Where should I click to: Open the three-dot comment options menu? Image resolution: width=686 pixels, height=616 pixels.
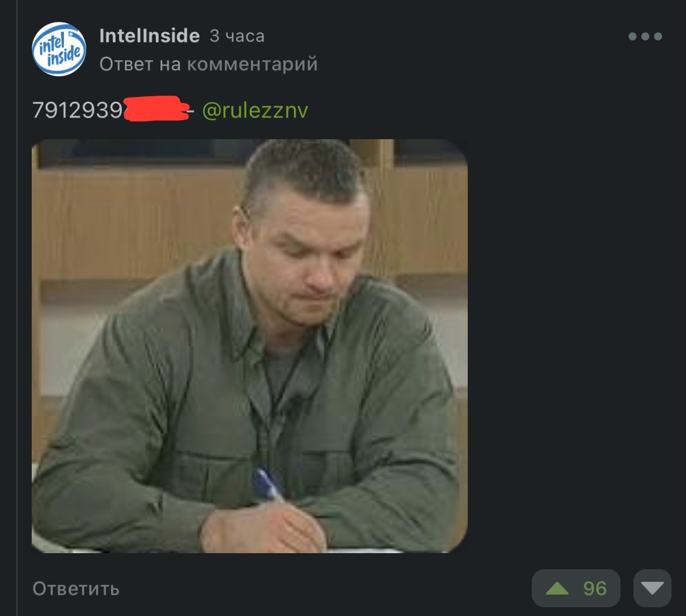[645, 36]
